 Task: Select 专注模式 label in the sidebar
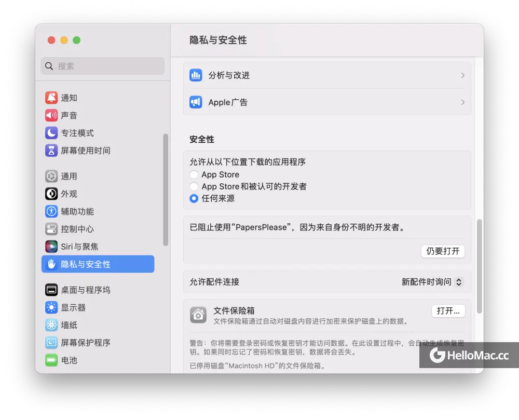pyautogui.click(x=77, y=133)
